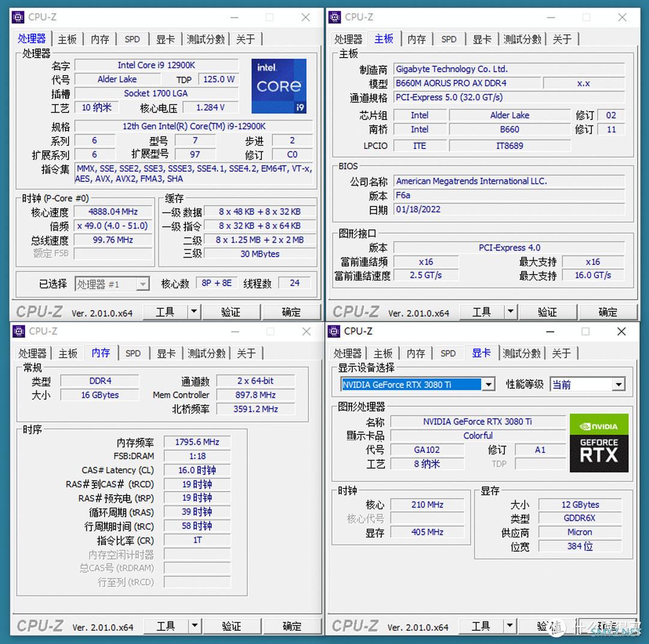Click the B660M AORUS PRO AX DDR4 model field
The width and height of the screenshot is (649, 644).
[467, 83]
